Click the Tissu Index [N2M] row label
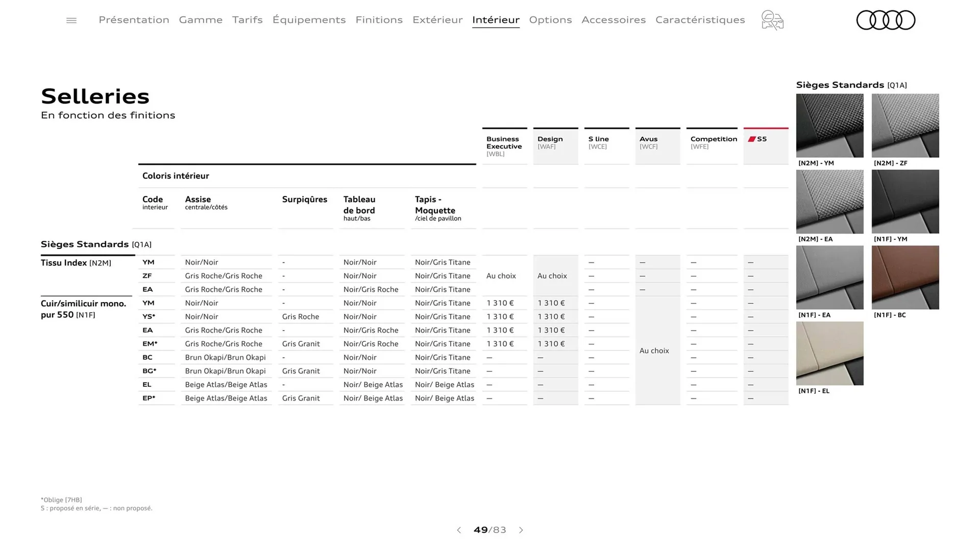 click(76, 263)
